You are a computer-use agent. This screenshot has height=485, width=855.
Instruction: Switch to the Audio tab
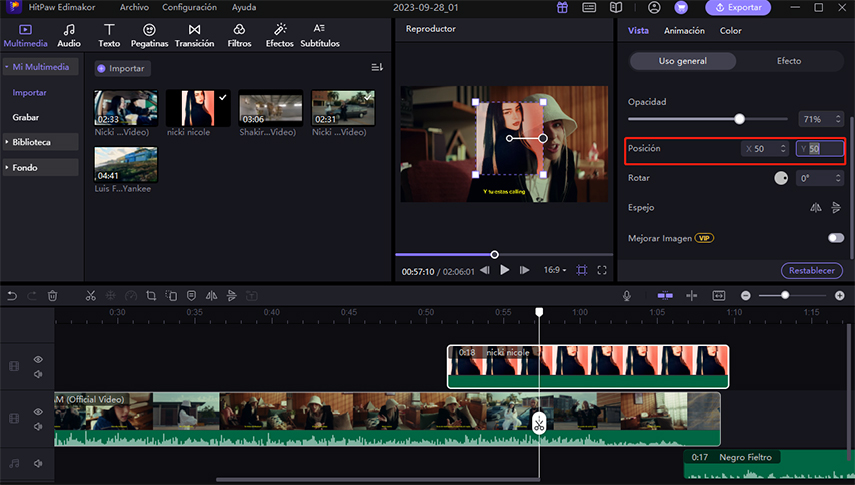[69, 35]
